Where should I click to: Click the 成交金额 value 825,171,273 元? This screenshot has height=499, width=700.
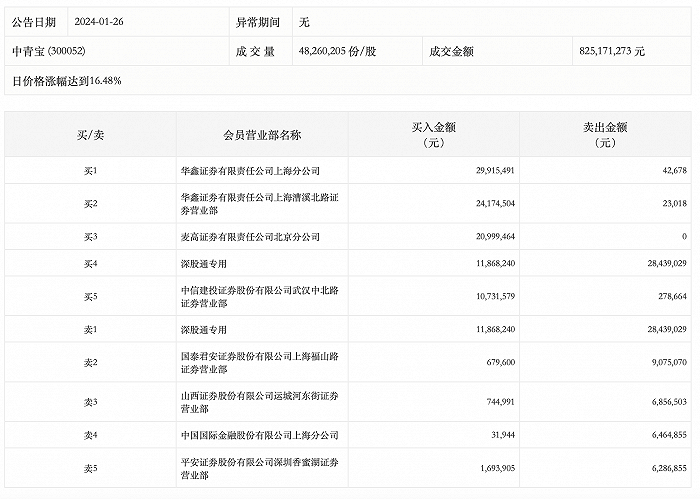(x=612, y=50)
